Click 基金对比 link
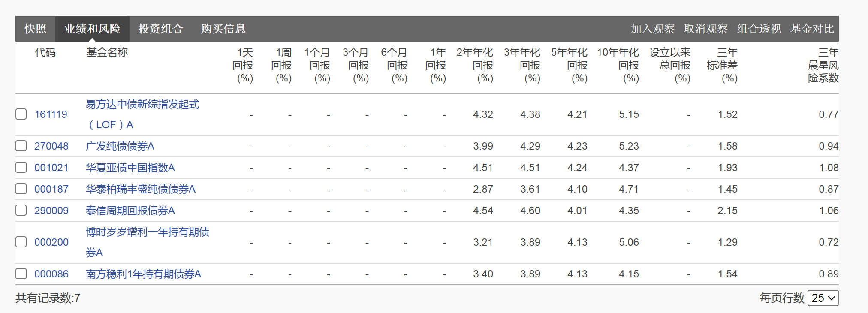Viewport: 868px width, 313px height. [x=812, y=29]
